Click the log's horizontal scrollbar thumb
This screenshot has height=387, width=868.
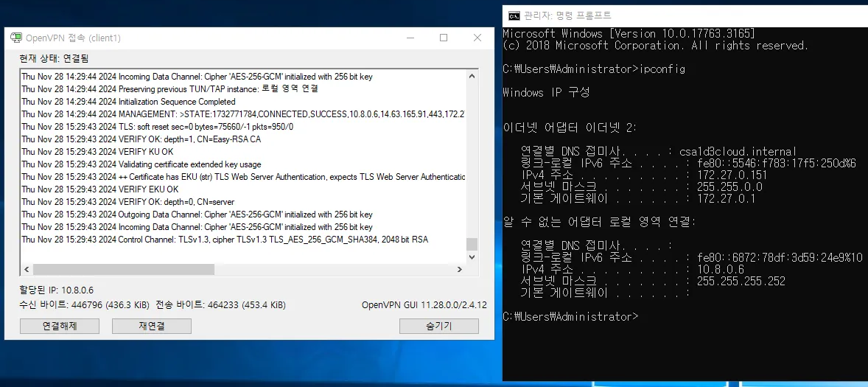[x=124, y=269]
